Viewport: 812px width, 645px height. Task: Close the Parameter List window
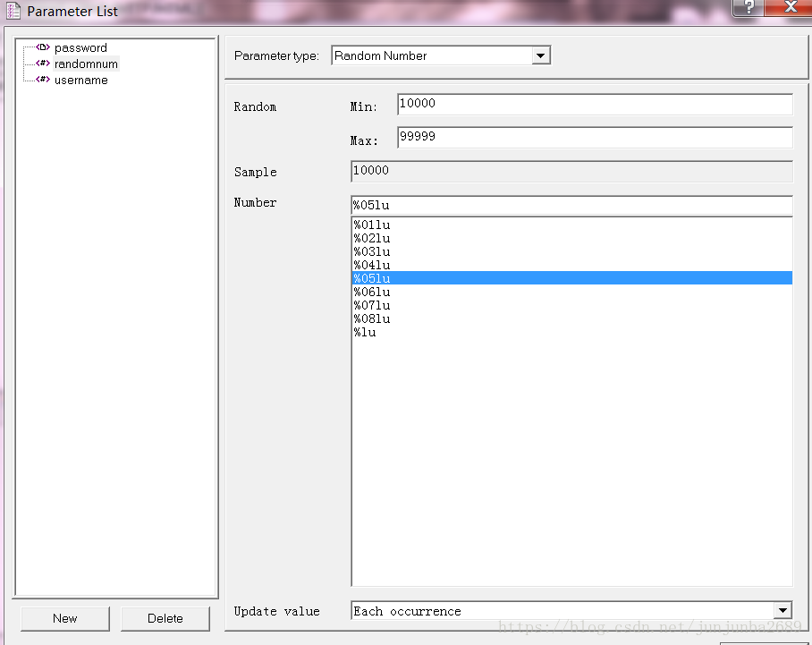789,7
